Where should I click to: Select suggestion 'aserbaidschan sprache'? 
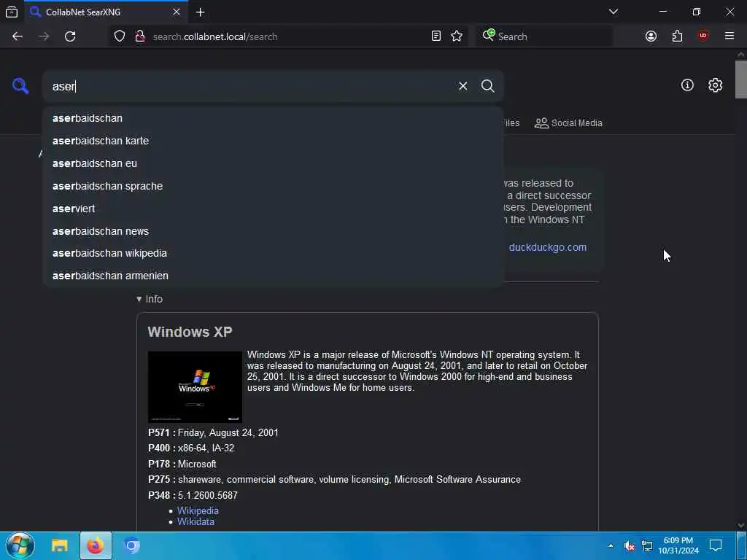point(273,186)
